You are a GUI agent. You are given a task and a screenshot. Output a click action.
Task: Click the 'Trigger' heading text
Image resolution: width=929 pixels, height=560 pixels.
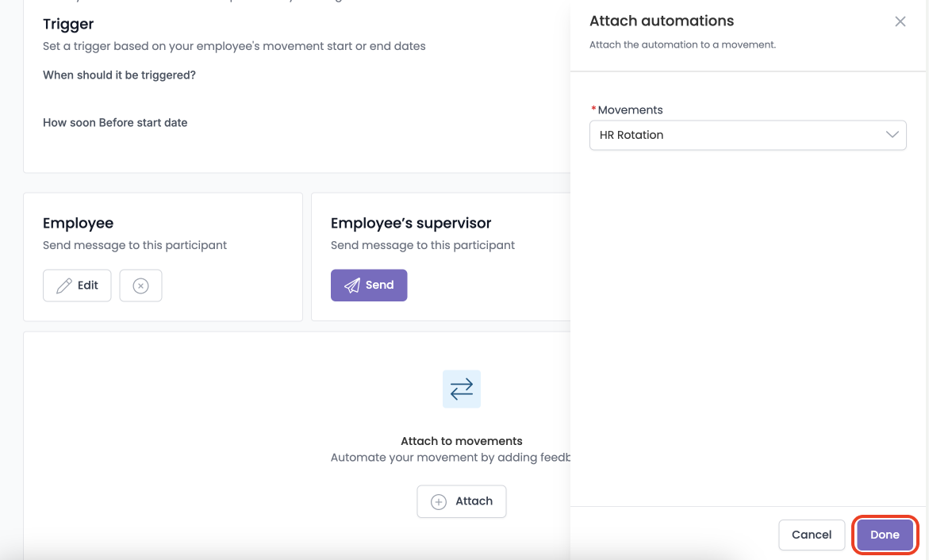tap(68, 25)
